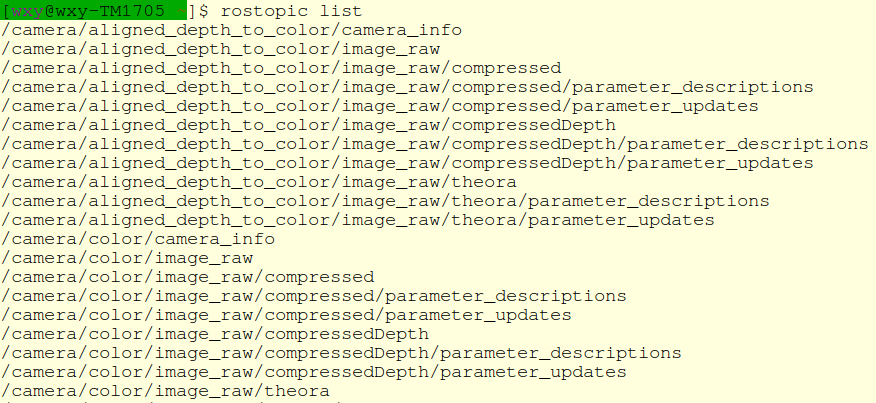Click the /camera/color/image_raw/compressedDepth topic
The image size is (876, 403).
pos(216,334)
